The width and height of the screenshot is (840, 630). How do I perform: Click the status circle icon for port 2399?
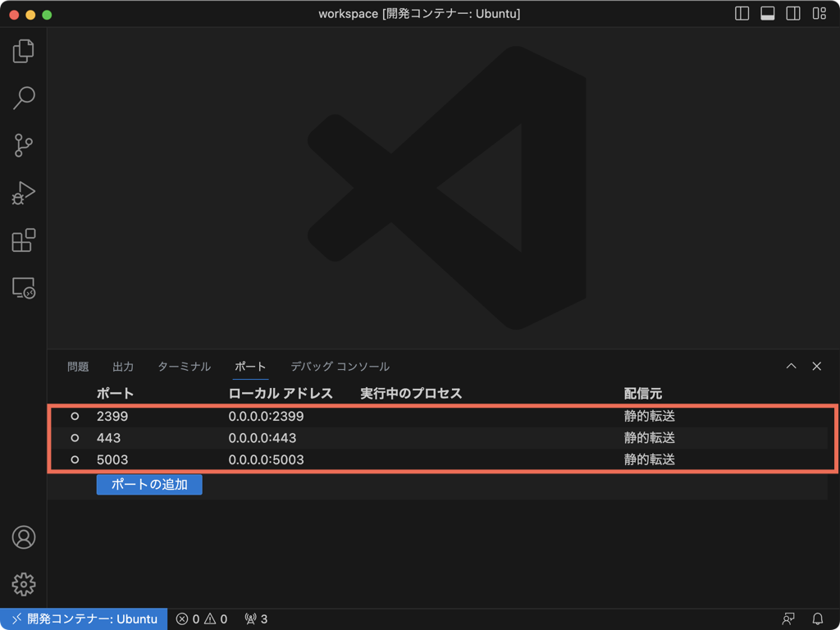[x=75, y=416]
